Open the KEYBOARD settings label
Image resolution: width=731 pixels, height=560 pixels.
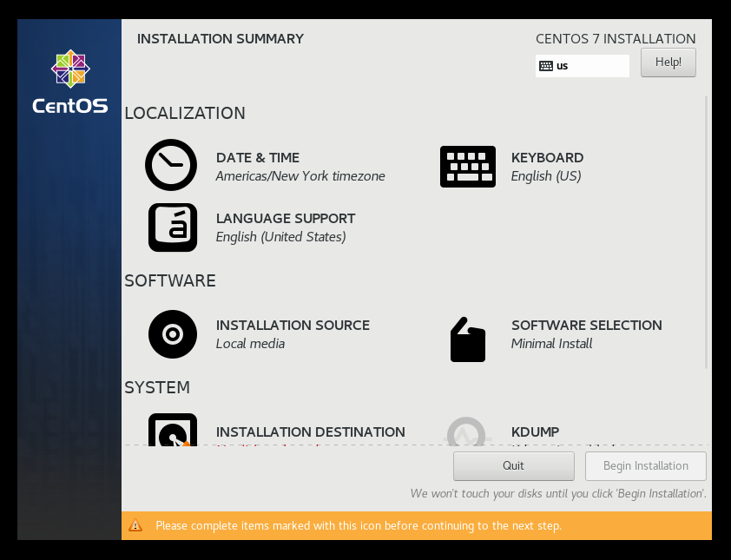[547, 158]
